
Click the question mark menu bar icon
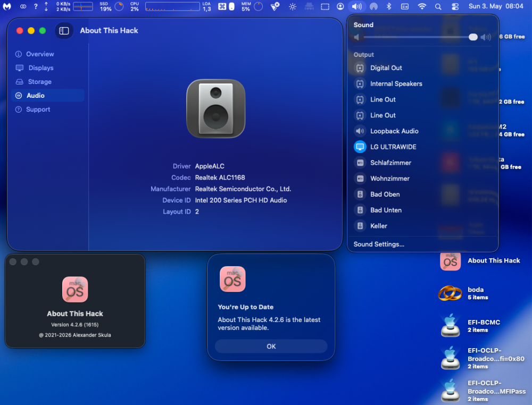click(x=36, y=6)
